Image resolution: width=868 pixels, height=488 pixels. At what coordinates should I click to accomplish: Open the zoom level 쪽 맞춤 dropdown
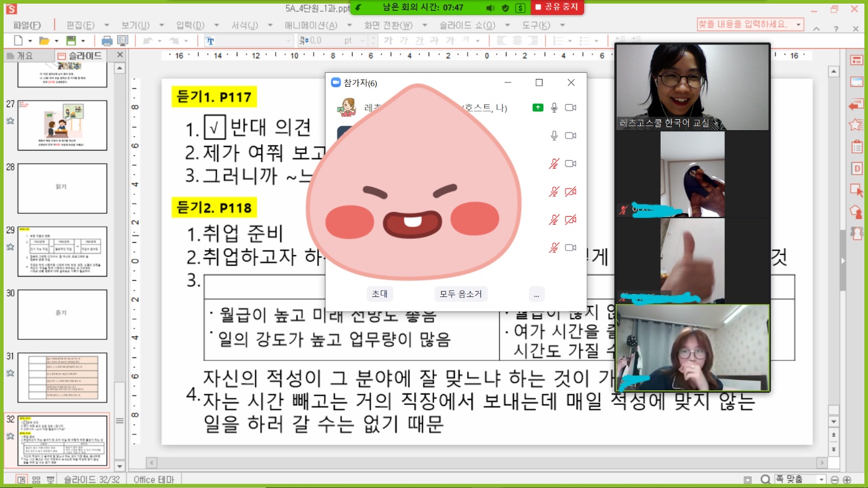[x=820, y=480]
